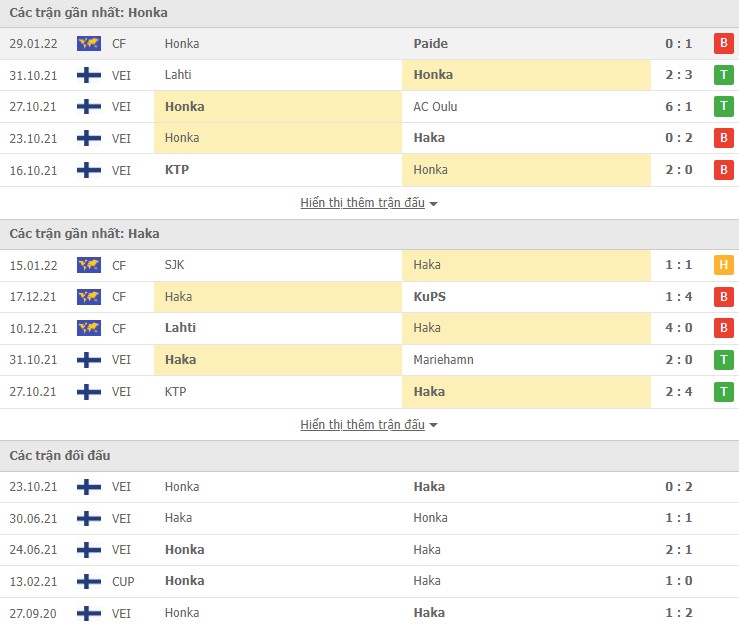Select the KuPS team name
This screenshot has height=628, width=739.
coord(430,297)
